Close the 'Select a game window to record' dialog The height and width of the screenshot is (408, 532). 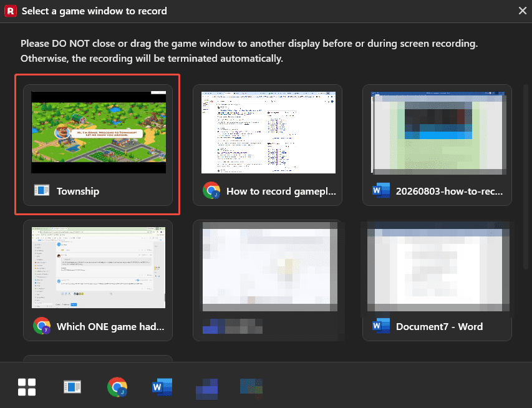[x=523, y=11]
